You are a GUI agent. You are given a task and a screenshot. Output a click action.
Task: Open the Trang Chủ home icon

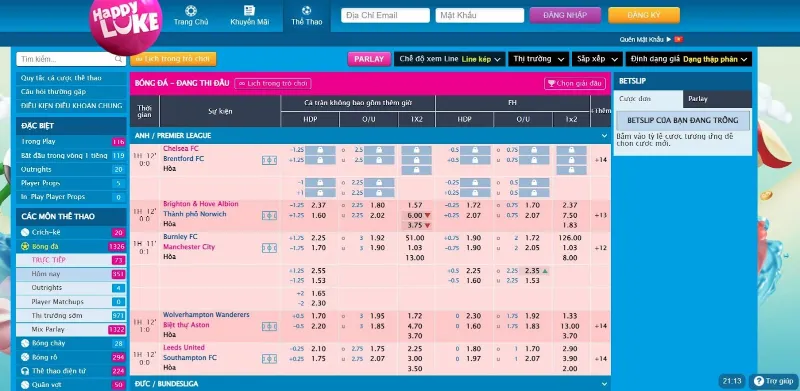click(191, 11)
